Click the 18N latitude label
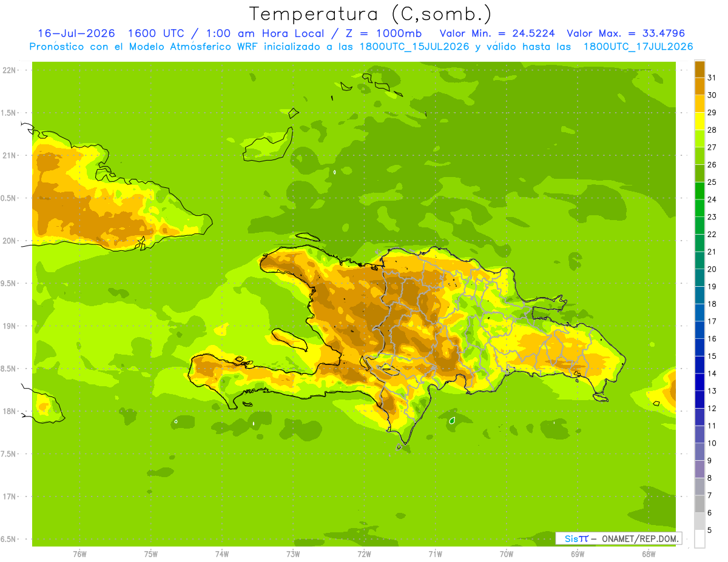This screenshot has height=562, width=728. click(10, 412)
